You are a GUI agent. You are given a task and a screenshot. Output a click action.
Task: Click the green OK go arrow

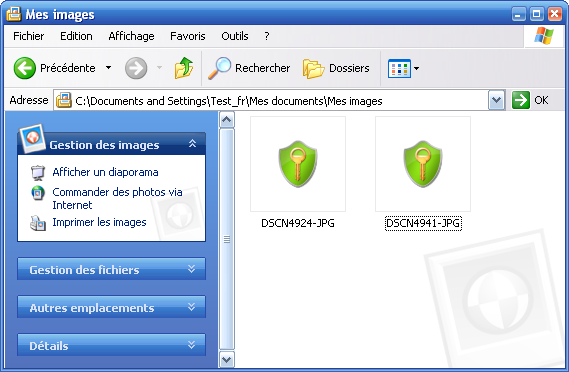point(521,100)
